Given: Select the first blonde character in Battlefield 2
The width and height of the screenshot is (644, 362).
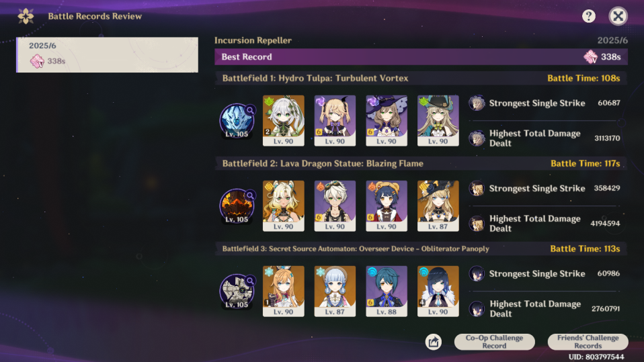Looking at the screenshot, I should click(x=284, y=206).
